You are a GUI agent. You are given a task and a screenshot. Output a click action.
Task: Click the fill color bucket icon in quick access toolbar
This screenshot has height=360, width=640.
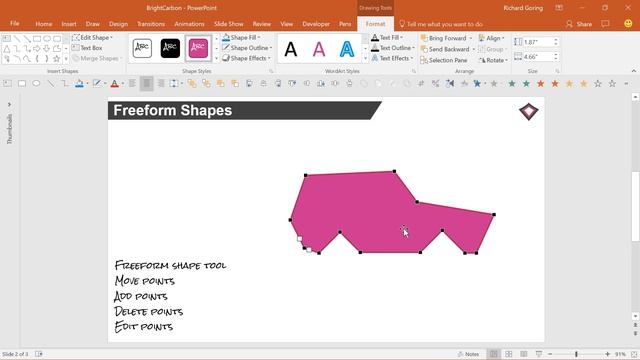pyautogui.click(x=79, y=84)
